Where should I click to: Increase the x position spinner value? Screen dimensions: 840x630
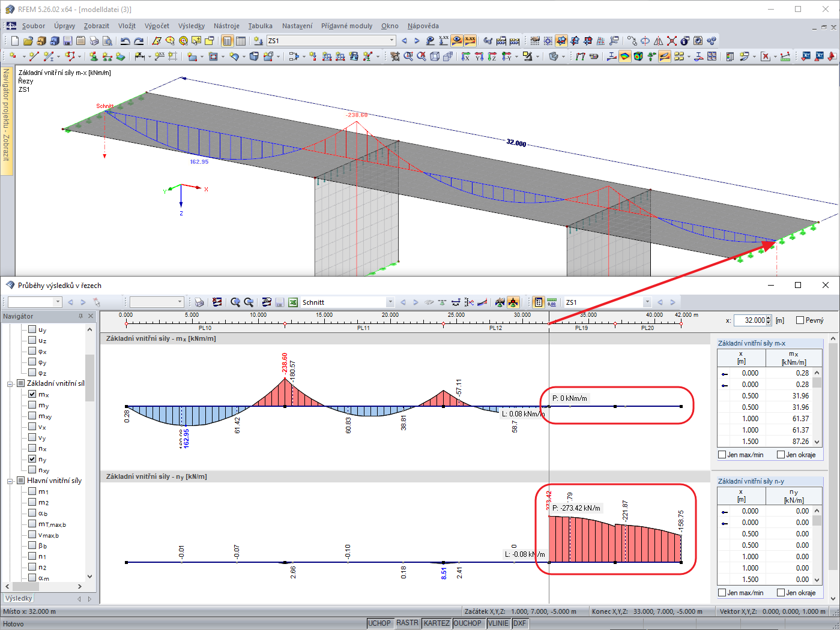pos(769,318)
